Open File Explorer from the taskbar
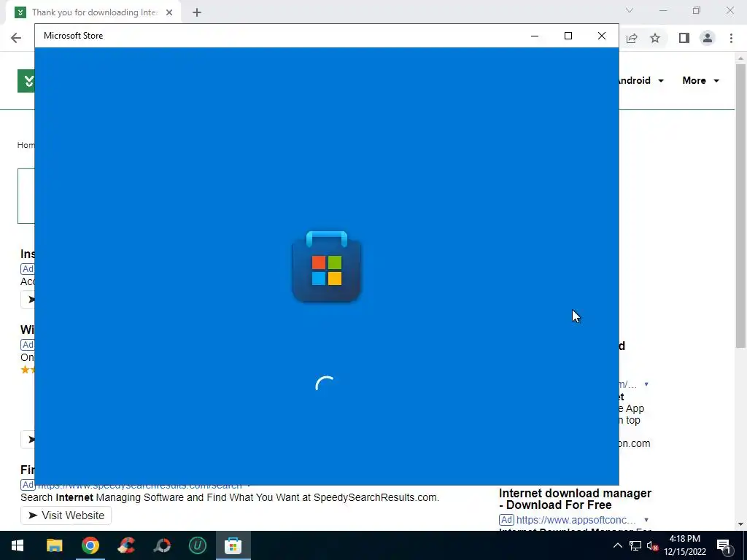 [54, 545]
